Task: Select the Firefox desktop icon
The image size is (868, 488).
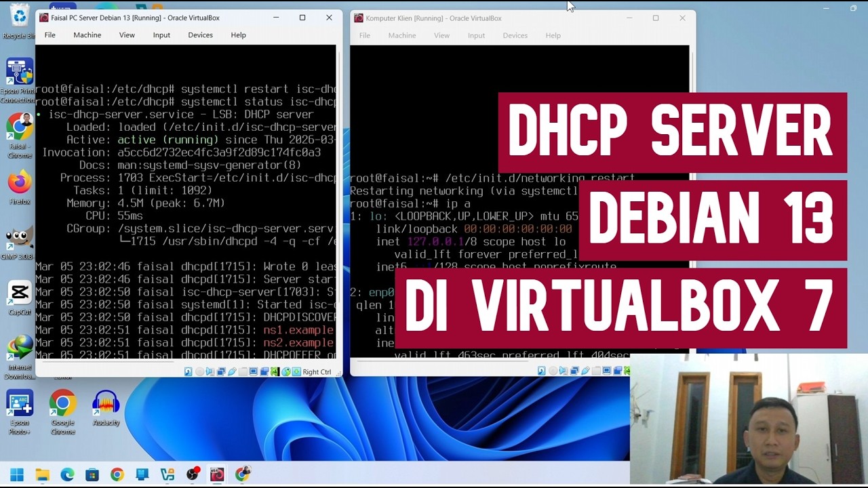Action: coord(20,188)
